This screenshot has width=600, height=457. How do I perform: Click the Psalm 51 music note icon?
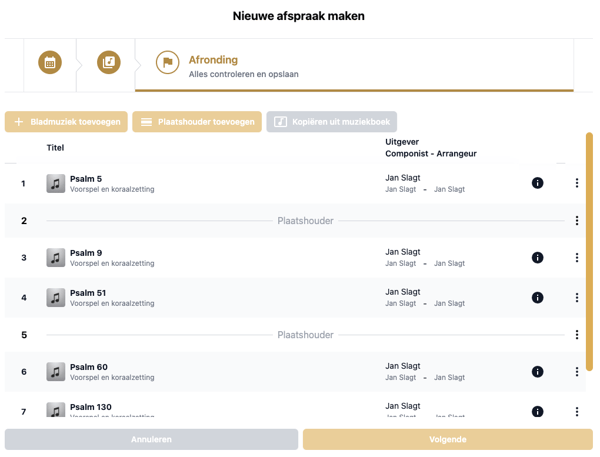tap(56, 298)
